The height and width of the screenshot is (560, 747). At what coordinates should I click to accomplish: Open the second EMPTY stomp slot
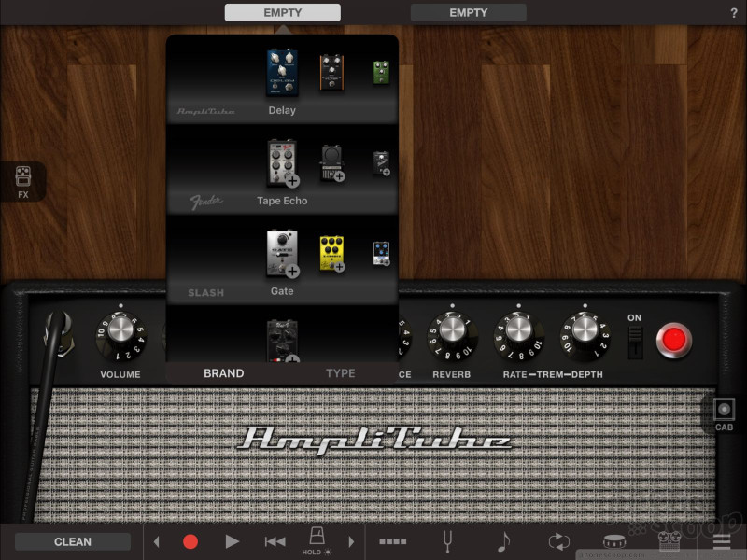[x=469, y=12]
